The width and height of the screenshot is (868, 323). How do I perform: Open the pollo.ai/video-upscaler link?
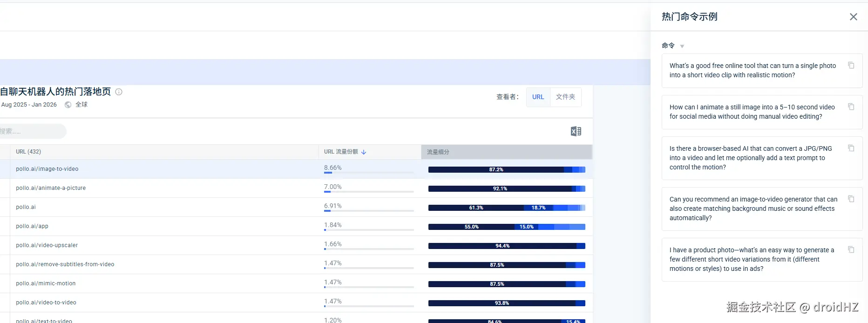click(x=47, y=245)
